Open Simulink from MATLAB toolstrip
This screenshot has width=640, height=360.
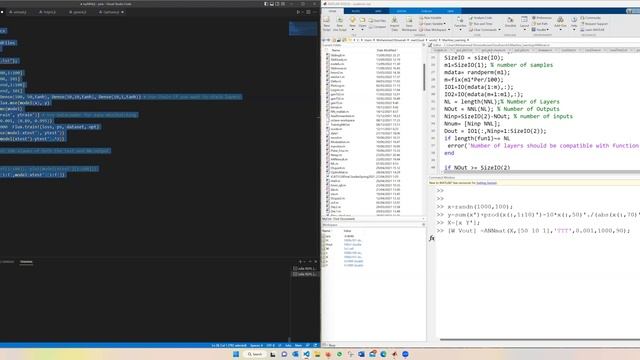coord(510,22)
